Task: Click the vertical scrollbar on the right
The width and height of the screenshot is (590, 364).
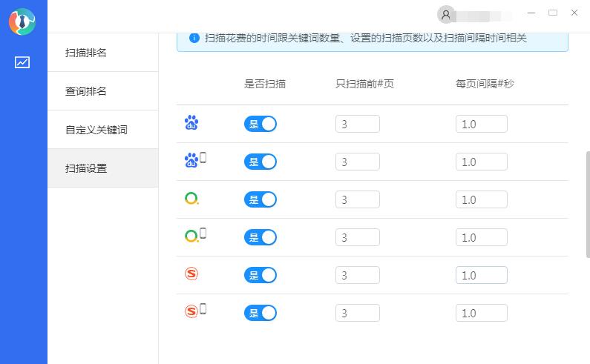Action: pos(587,204)
